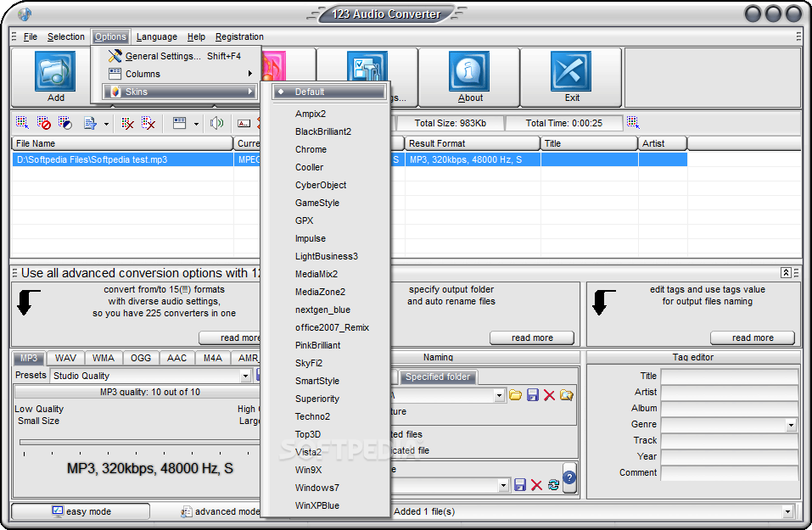Expand the output folder path combo box
Viewport: 812px width, 530px height.
tap(499, 396)
